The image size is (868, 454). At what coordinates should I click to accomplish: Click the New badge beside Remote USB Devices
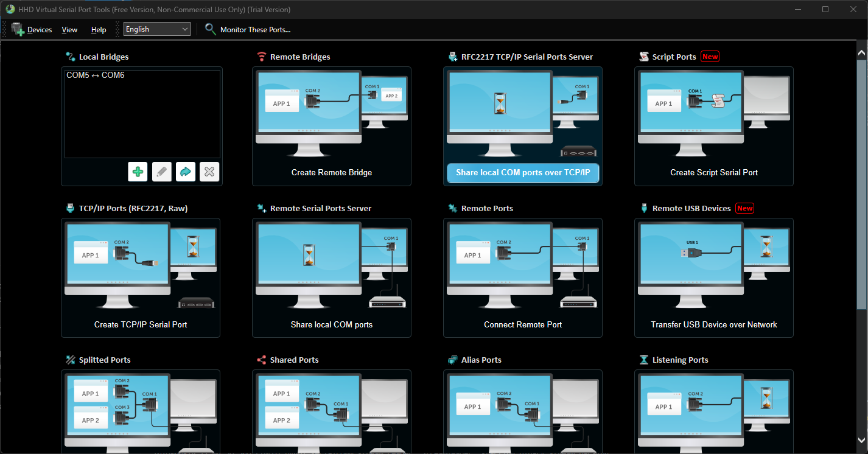744,208
